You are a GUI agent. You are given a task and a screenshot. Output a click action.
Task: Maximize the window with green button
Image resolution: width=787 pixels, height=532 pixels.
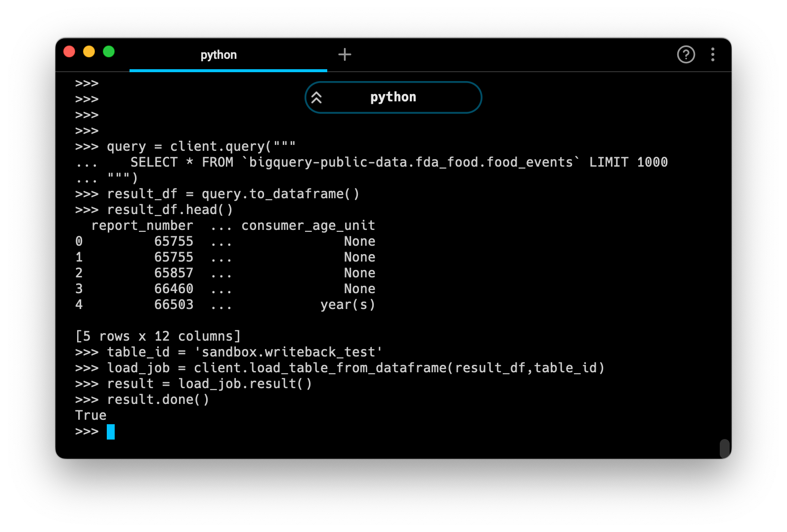click(x=109, y=51)
